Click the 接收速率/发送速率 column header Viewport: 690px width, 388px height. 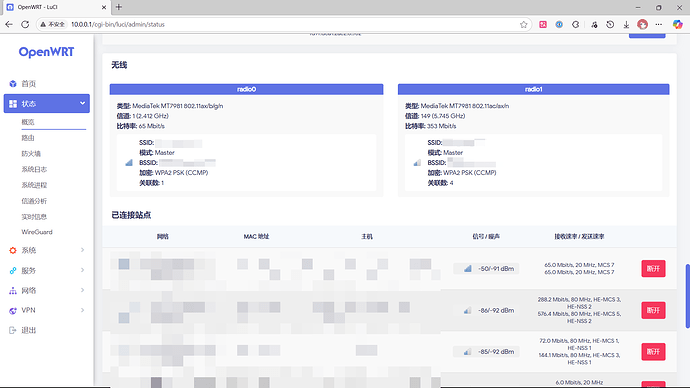[x=579, y=237]
